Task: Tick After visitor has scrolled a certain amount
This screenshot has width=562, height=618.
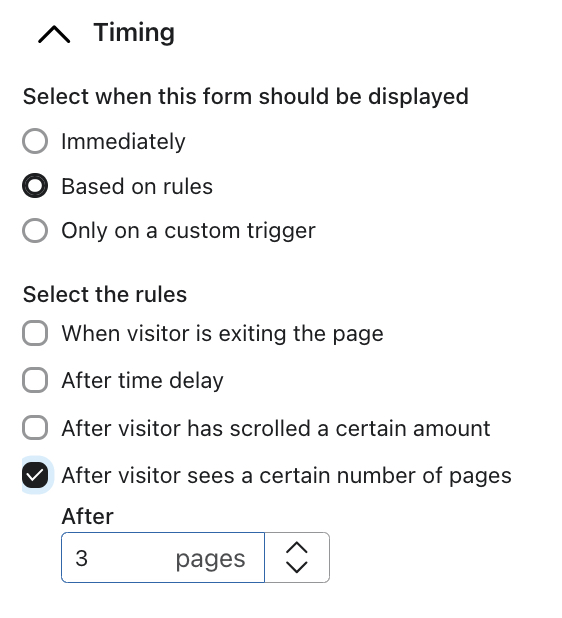Action: click(x=35, y=428)
